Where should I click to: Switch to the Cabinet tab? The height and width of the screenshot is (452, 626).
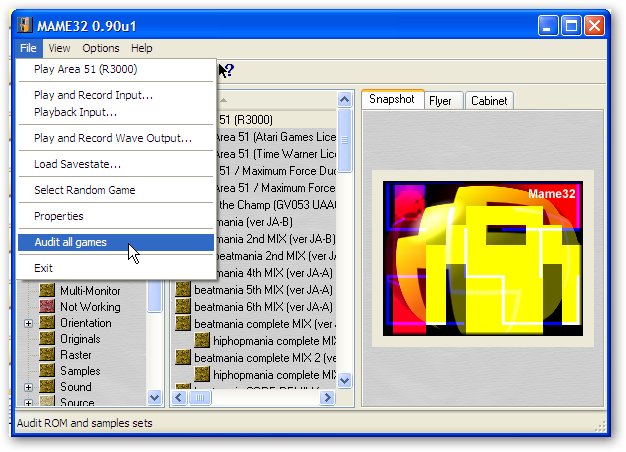tap(489, 101)
